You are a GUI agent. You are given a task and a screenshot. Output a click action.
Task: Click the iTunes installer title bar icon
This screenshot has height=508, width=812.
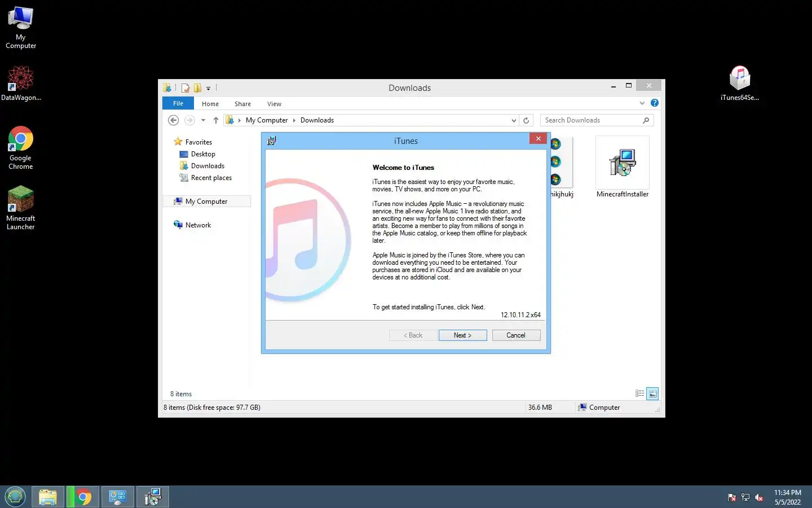(x=271, y=141)
